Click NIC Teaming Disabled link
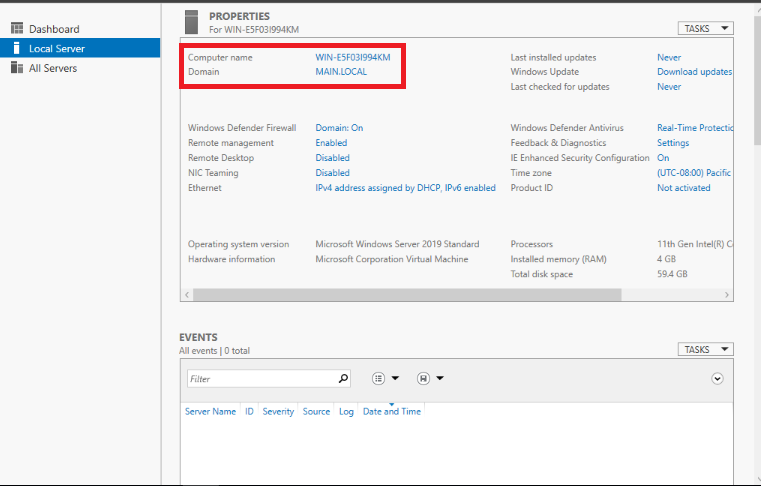Screen dimensions: 761x486 332,173
